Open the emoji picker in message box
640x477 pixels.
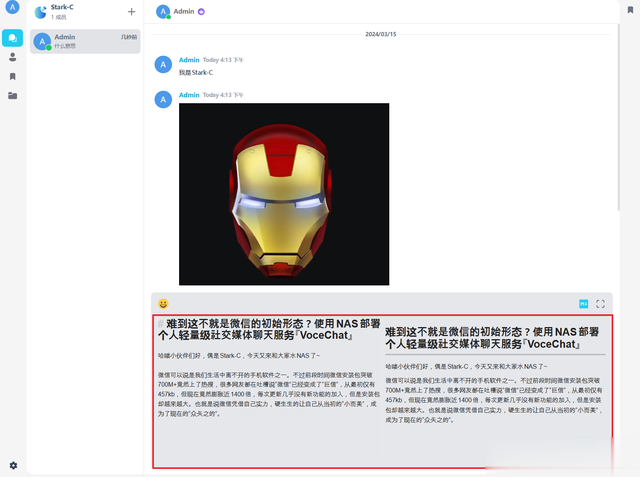(x=163, y=304)
